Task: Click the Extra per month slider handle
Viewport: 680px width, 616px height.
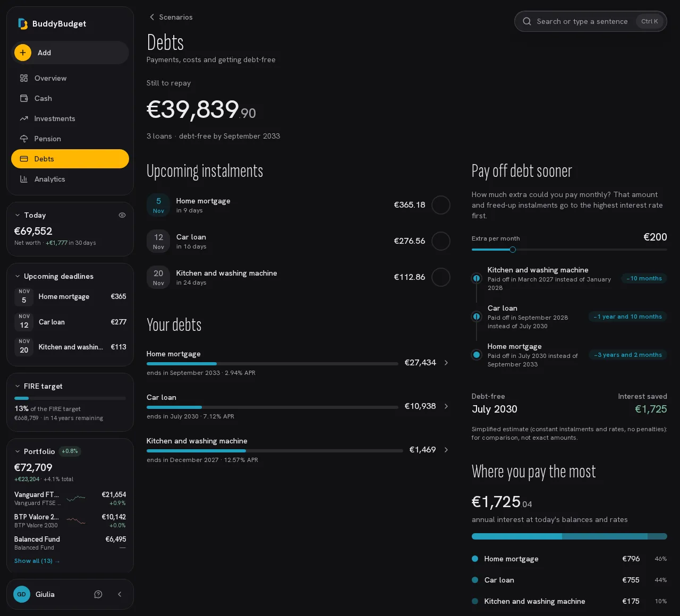Action: point(513,250)
